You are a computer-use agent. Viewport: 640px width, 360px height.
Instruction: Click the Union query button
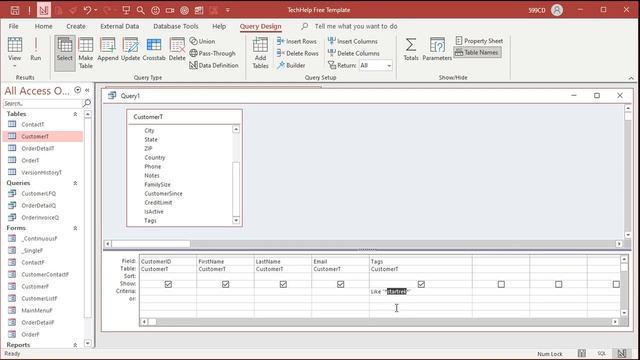coord(202,41)
